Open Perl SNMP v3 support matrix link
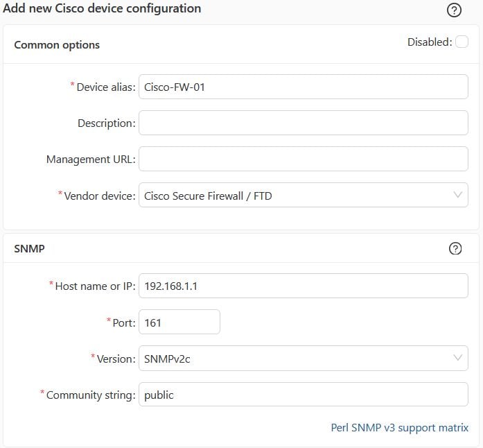 click(399, 428)
